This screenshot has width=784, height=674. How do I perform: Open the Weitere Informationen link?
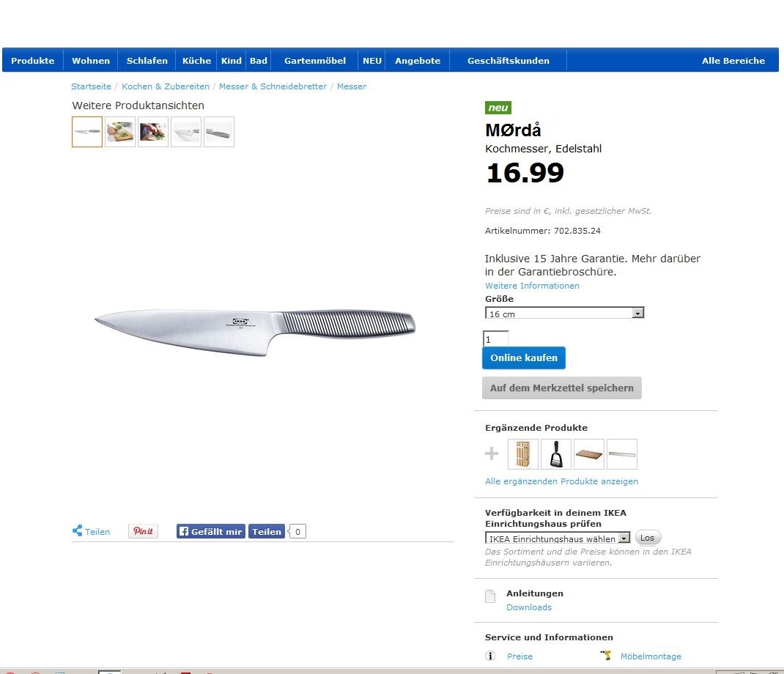532,286
